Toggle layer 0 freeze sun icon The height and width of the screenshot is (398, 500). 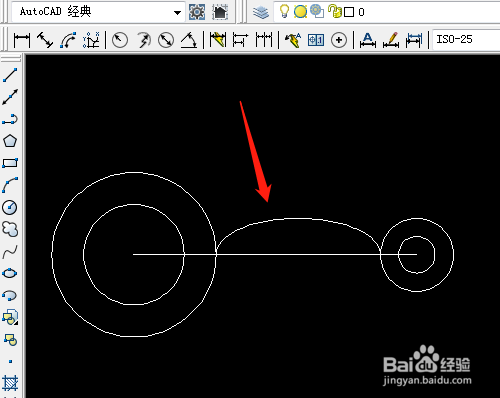coord(300,12)
